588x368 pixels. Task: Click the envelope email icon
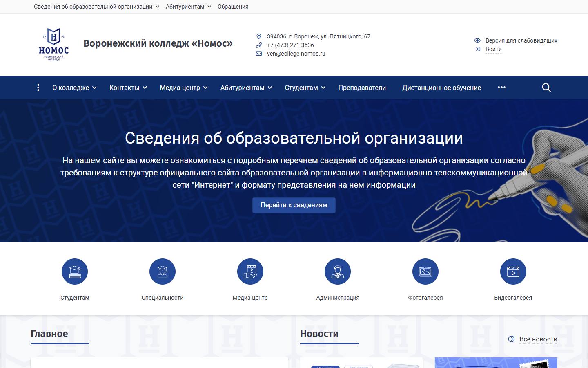(258, 54)
